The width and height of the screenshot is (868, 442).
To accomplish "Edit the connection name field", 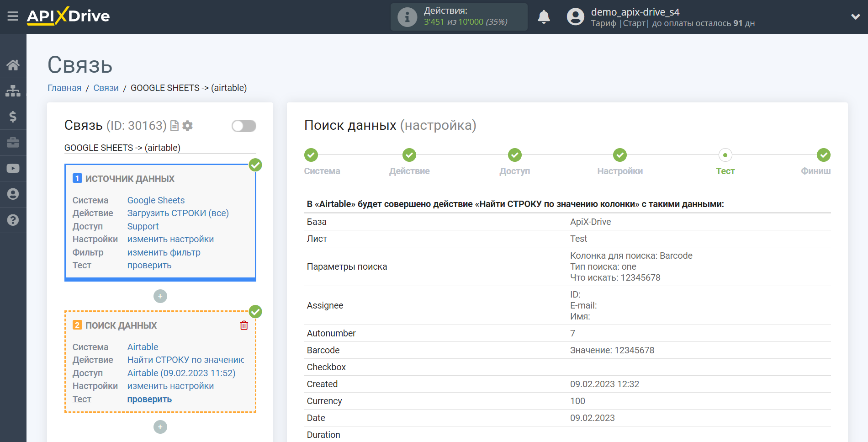I will point(160,148).
